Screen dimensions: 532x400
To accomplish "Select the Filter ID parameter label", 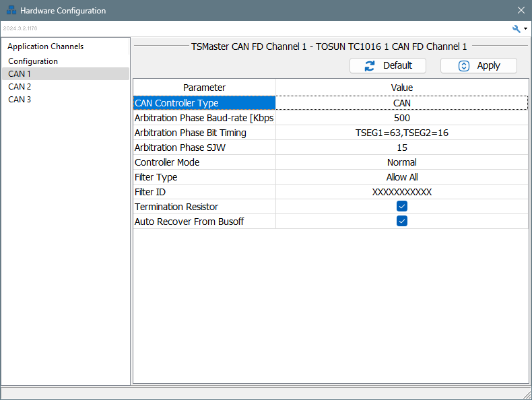I will (204, 192).
